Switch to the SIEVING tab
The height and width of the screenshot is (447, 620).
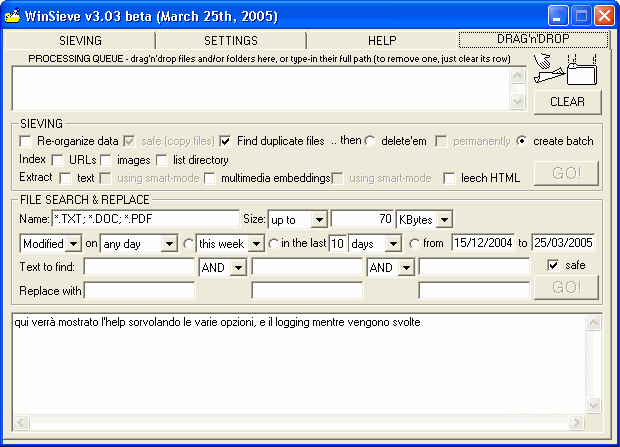click(x=80, y=41)
